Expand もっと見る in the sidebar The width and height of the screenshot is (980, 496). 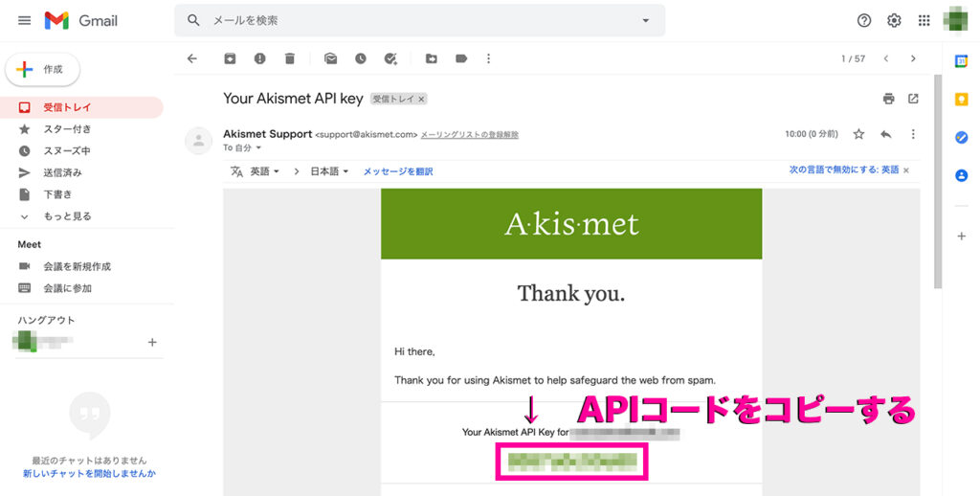tap(81, 216)
